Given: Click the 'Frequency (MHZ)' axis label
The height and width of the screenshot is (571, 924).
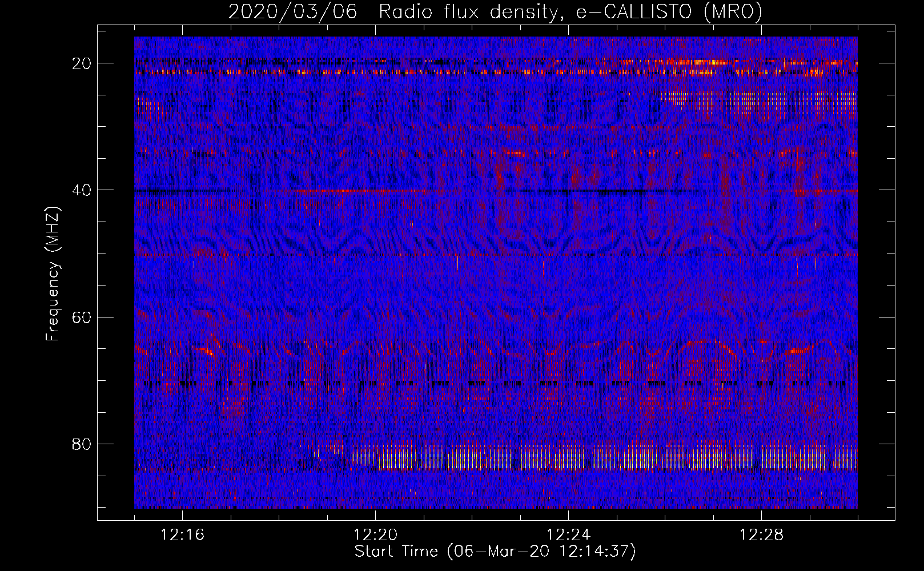Looking at the screenshot, I should 53,274.
